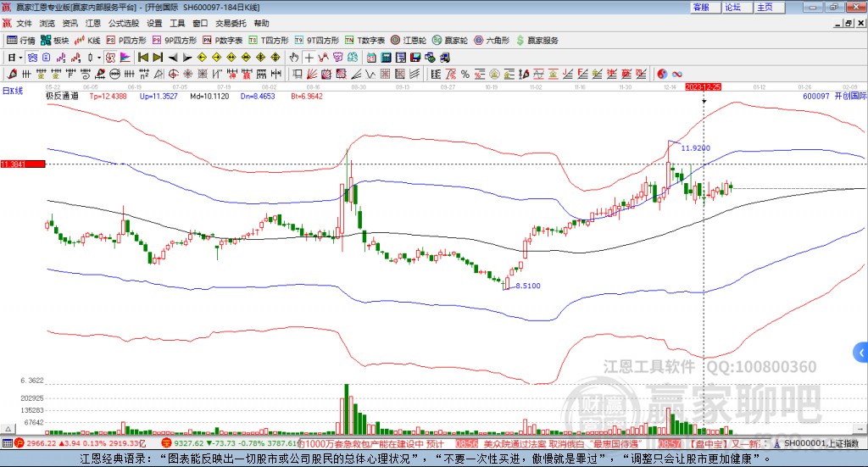The width and height of the screenshot is (868, 467).
Task: Open the 帮助 menu
Action: 261,23
